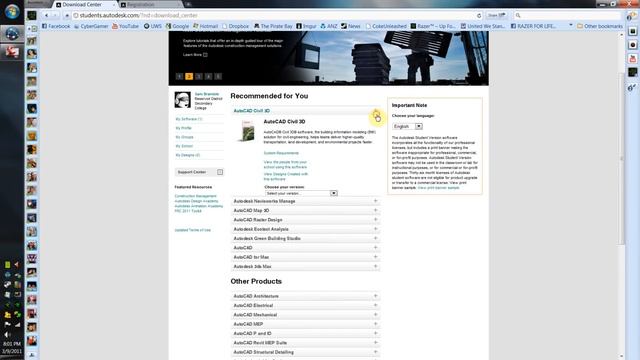Reload the page using the refresh icon

click(x=479, y=16)
